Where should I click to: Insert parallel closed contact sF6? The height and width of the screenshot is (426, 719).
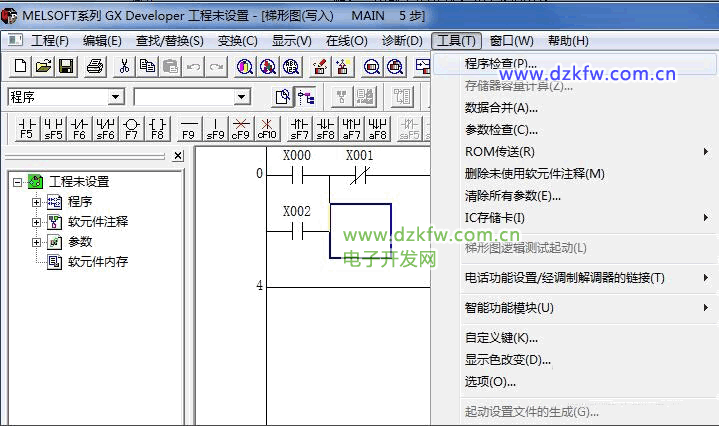[105, 128]
